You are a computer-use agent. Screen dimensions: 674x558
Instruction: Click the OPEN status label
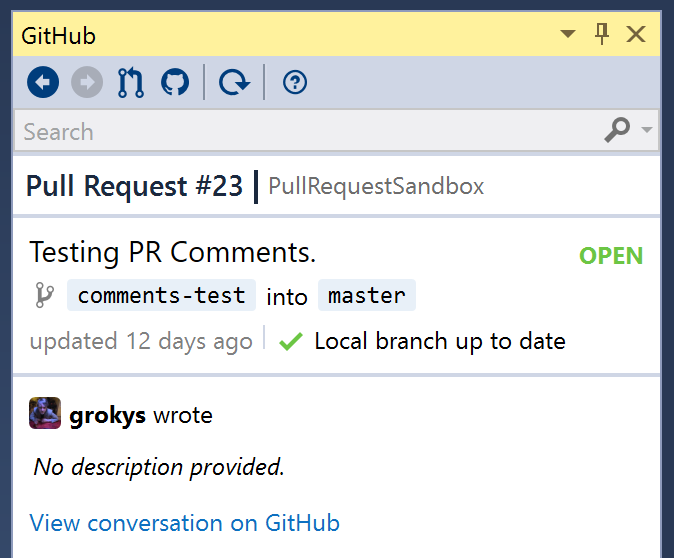(x=611, y=256)
